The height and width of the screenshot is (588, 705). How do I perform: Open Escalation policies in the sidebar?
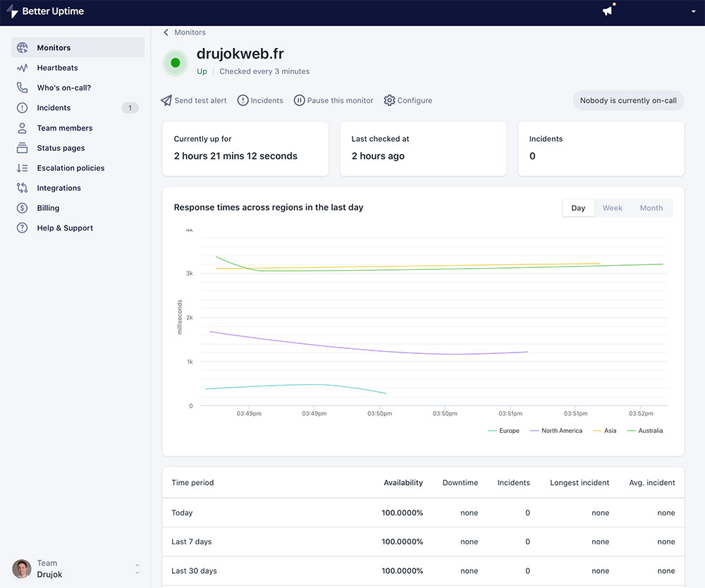(78, 168)
